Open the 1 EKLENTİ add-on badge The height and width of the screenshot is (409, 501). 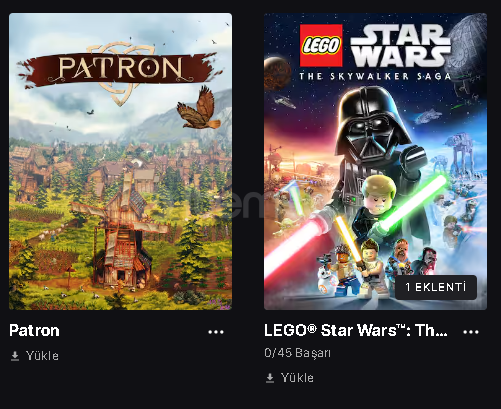[x=436, y=287]
